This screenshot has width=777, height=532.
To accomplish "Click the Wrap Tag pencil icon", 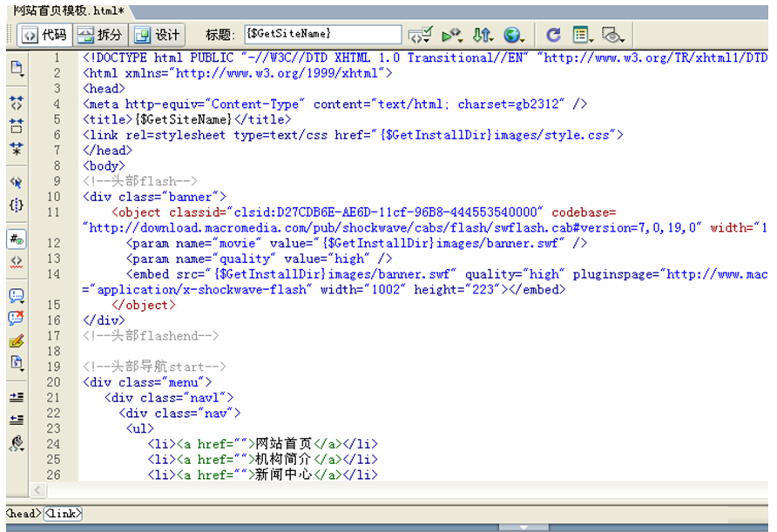I will [17, 340].
